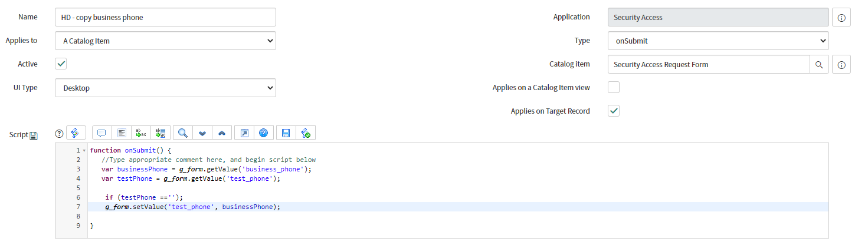Click the format code icon
The height and width of the screenshot is (245, 868).
[121, 133]
